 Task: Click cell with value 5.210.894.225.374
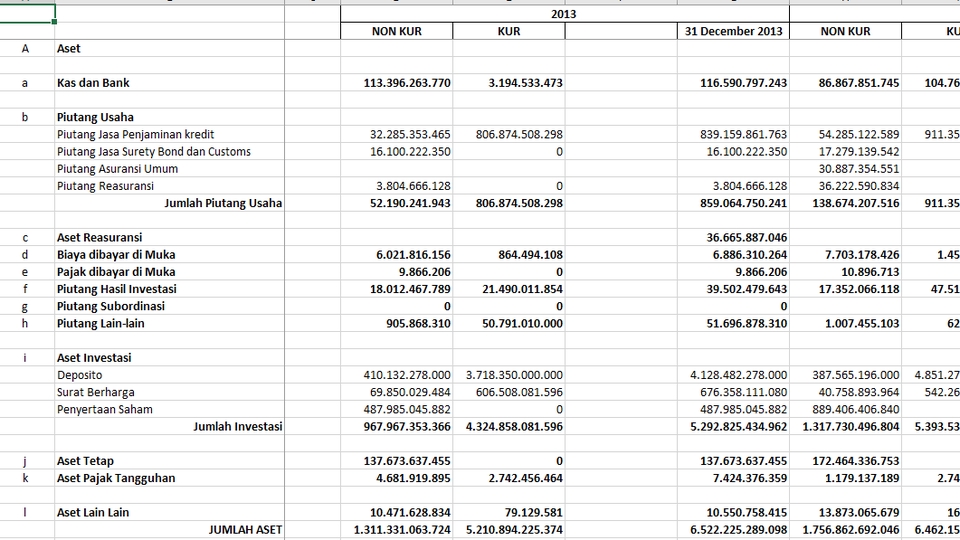point(509,528)
